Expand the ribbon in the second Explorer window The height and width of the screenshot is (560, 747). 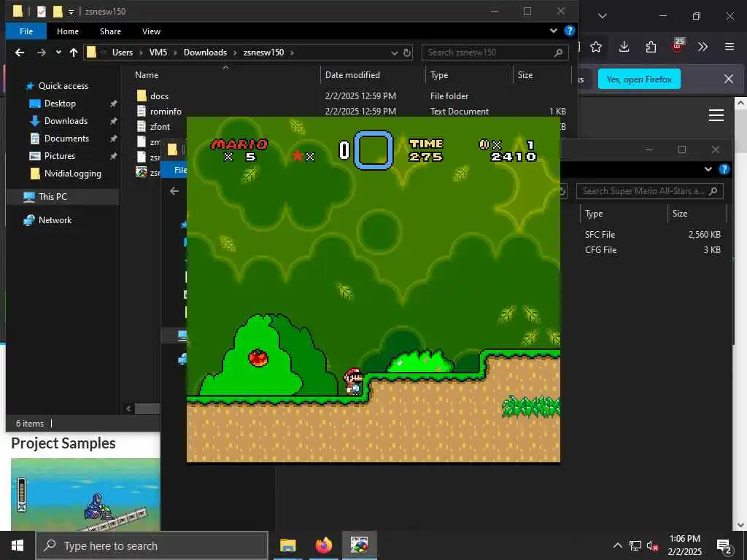click(x=708, y=169)
